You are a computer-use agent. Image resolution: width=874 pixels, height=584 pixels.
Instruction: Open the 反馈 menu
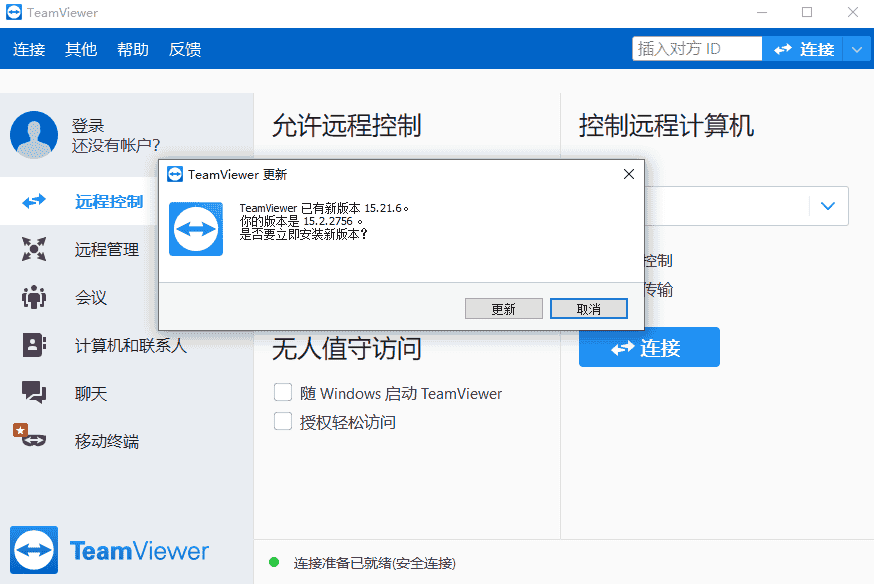185,49
